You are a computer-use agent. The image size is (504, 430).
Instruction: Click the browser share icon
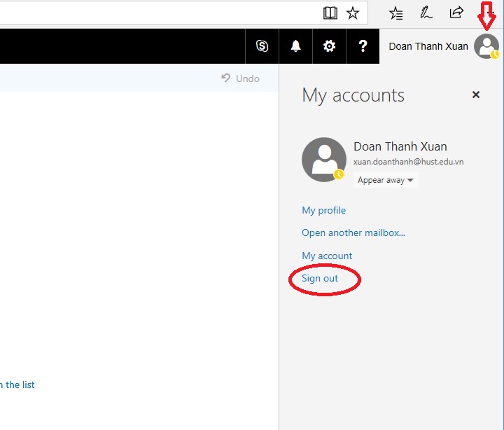coord(456,13)
